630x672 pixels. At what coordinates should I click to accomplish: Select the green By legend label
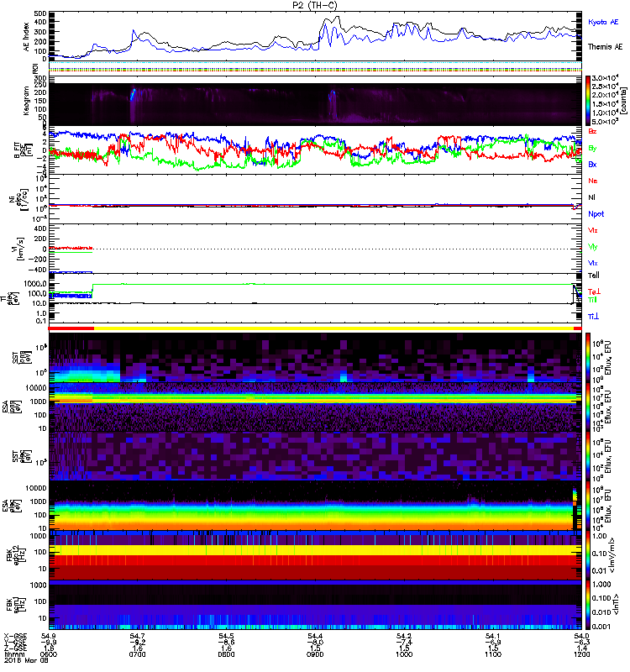coord(592,149)
